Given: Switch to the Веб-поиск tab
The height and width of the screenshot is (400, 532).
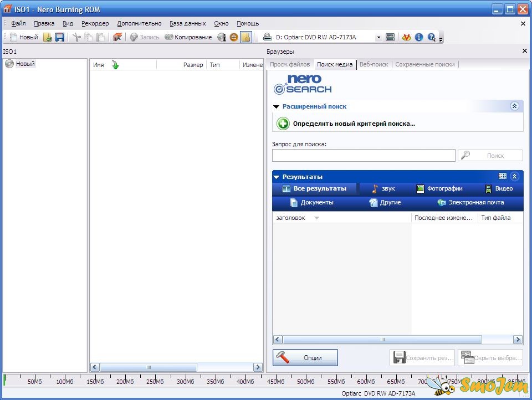Looking at the screenshot, I should click(x=374, y=64).
